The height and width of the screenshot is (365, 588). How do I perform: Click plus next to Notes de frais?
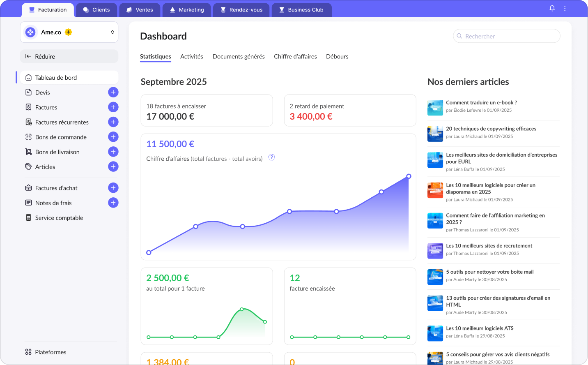pos(113,203)
